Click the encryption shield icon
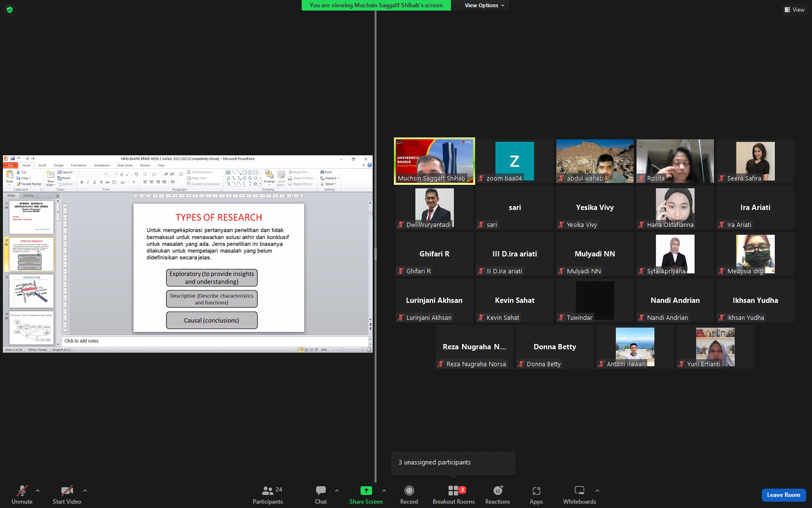 click(x=10, y=9)
